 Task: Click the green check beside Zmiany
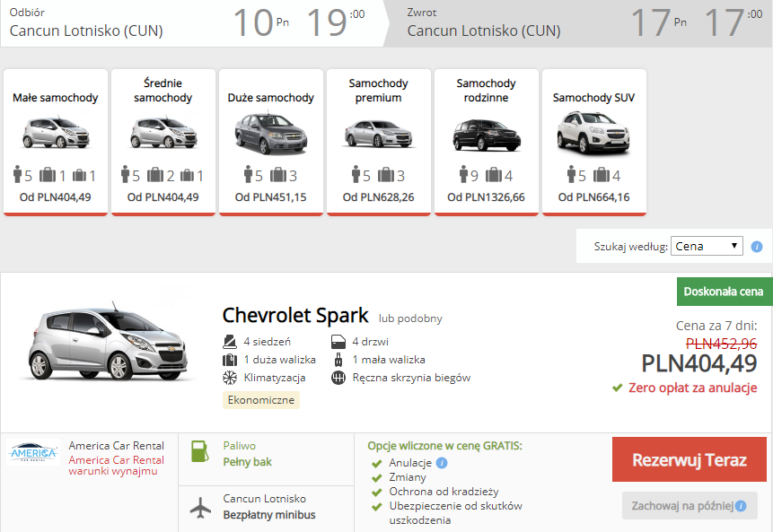pyautogui.click(x=377, y=478)
